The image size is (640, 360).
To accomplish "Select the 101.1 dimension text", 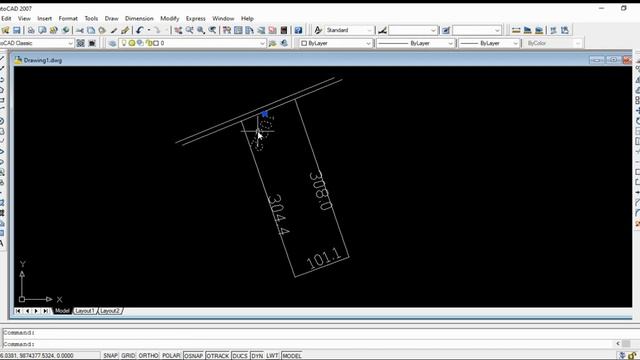I will tap(324, 258).
